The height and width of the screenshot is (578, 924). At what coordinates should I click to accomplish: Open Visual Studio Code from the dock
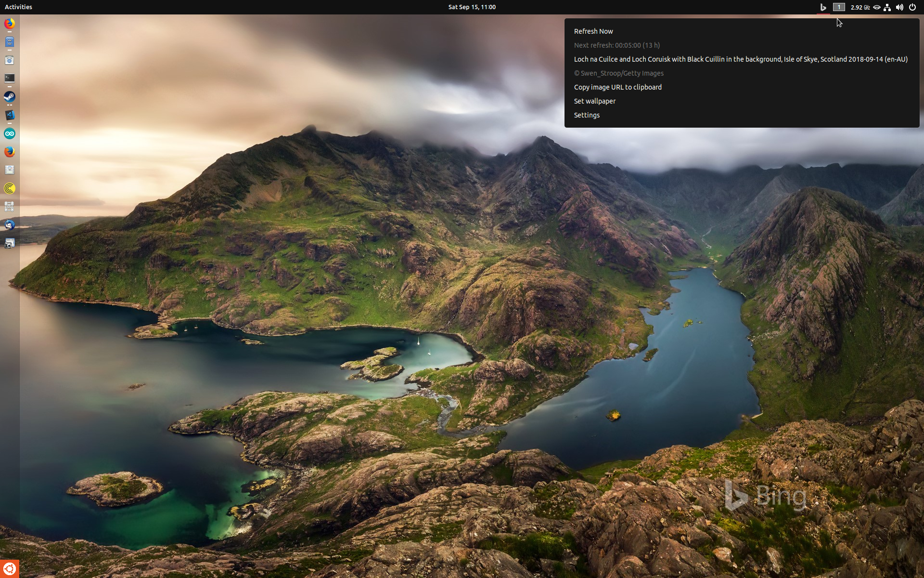[9, 115]
